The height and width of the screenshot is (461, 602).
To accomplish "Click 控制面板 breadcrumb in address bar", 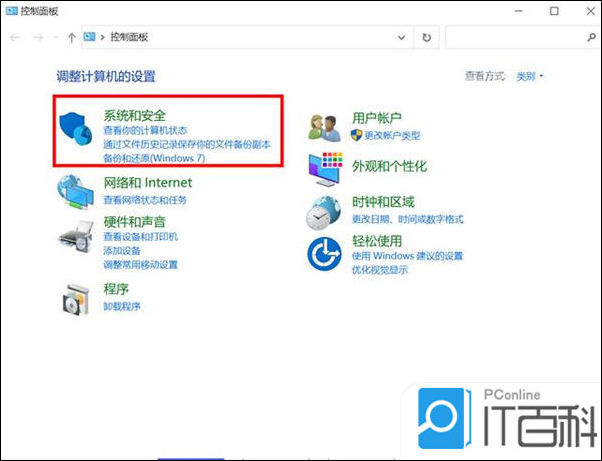I will tap(129, 37).
